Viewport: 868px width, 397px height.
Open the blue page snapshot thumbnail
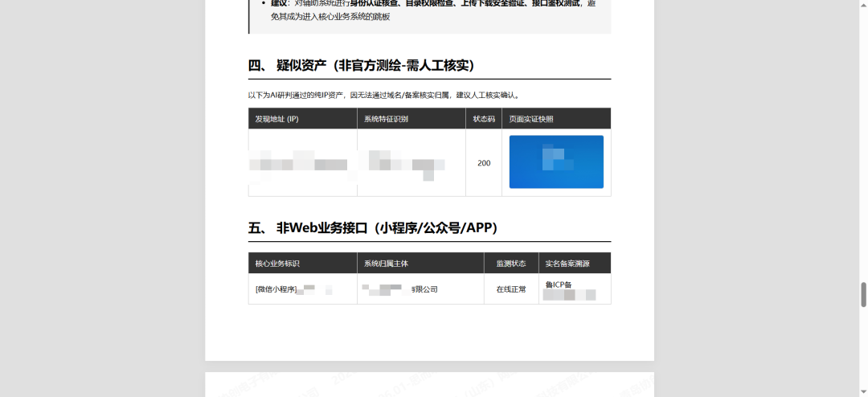click(556, 162)
